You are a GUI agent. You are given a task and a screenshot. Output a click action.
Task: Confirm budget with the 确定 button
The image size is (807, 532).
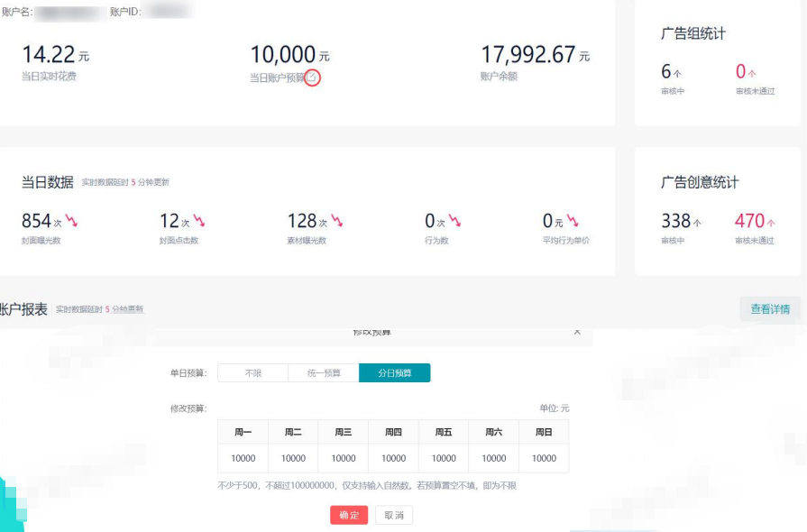coord(349,515)
